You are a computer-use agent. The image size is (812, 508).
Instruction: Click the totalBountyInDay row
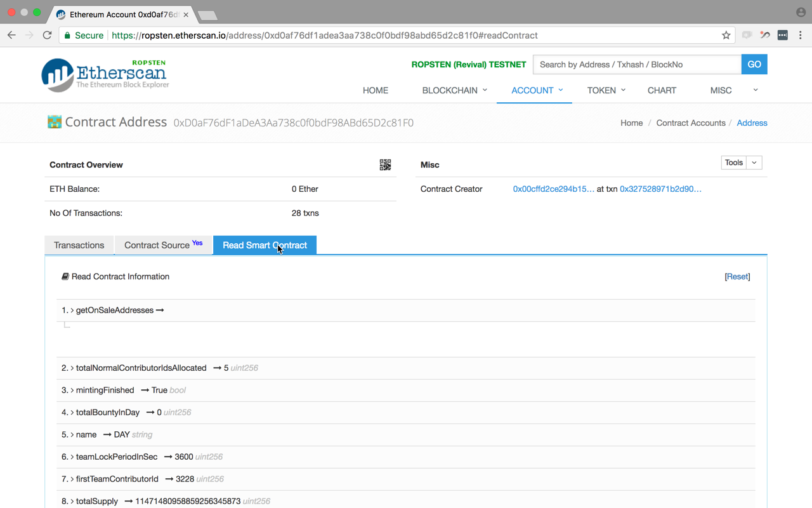pos(406,413)
